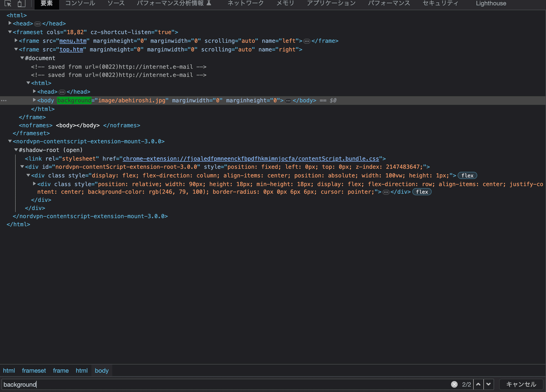Toggle the flex badge on the relative-position div

click(421, 191)
